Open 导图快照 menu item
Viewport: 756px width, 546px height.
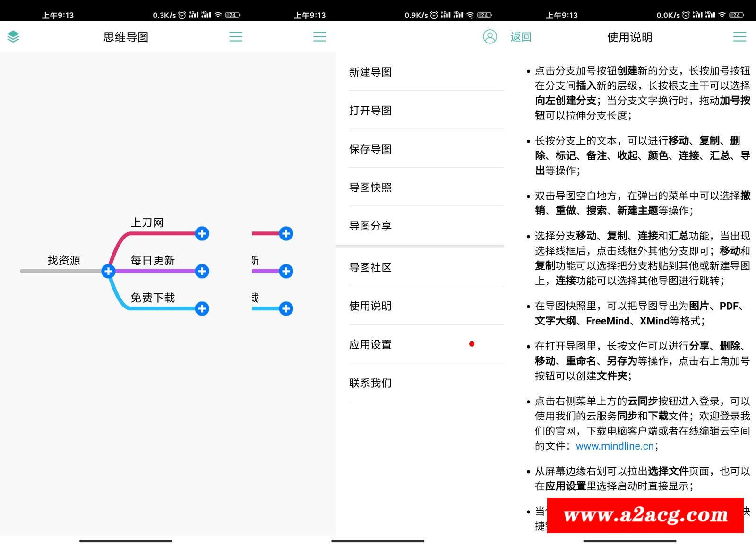click(x=370, y=188)
